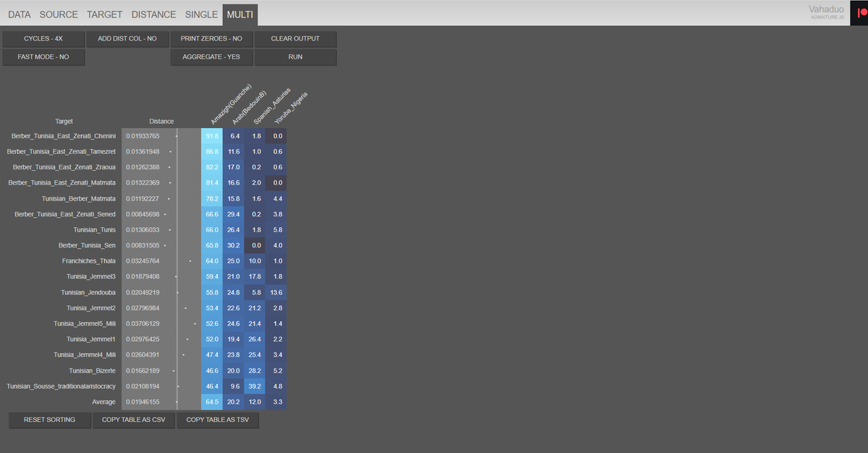Image resolution: width=868 pixels, height=453 pixels.
Task: Select row Tunisian_Jendouba
Action: point(88,292)
